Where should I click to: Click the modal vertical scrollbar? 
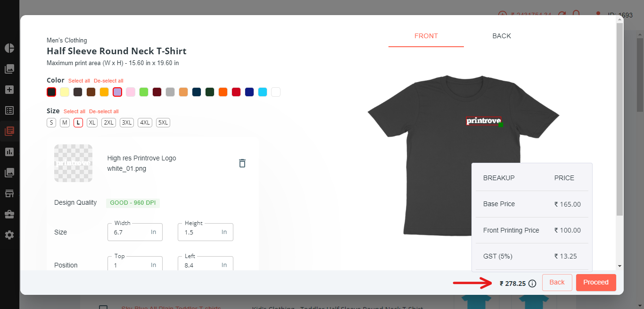(619, 119)
